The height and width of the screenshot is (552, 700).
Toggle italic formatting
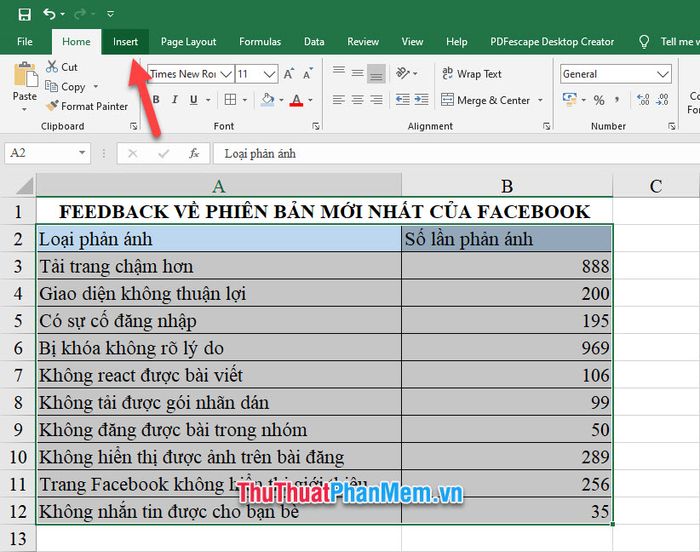click(175, 100)
